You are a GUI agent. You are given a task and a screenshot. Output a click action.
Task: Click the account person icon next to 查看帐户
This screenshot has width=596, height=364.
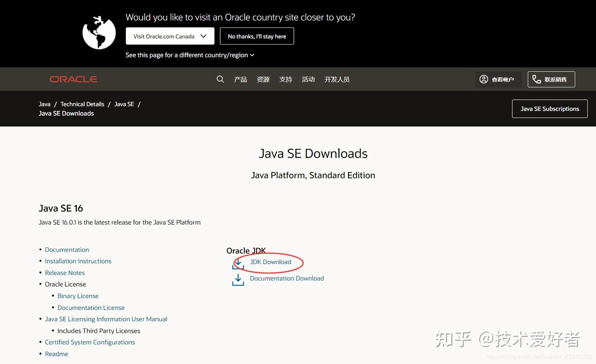484,79
